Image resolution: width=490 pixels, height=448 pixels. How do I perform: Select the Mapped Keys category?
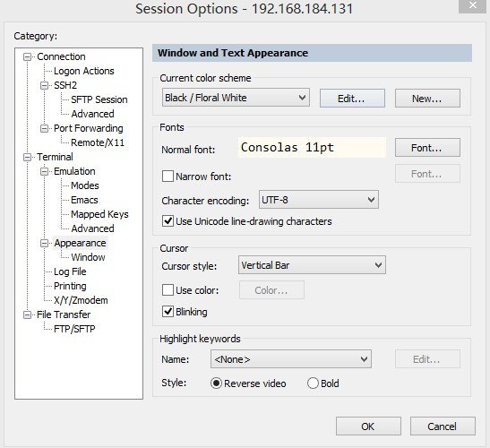tap(99, 214)
